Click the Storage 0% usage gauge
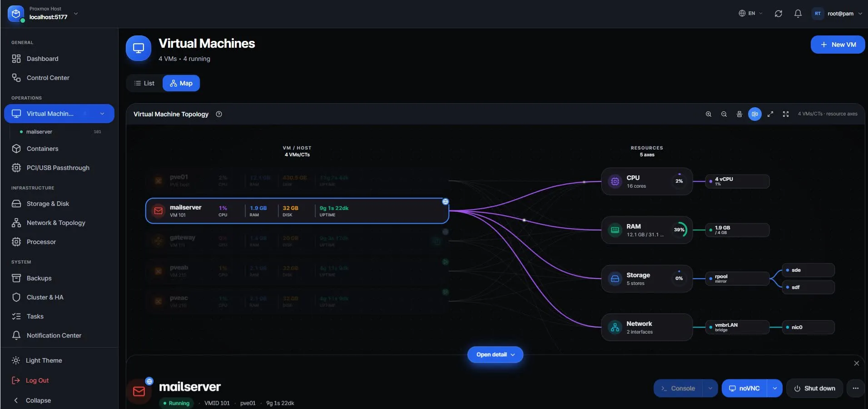Viewport: 868px width, 409px height. (x=679, y=279)
